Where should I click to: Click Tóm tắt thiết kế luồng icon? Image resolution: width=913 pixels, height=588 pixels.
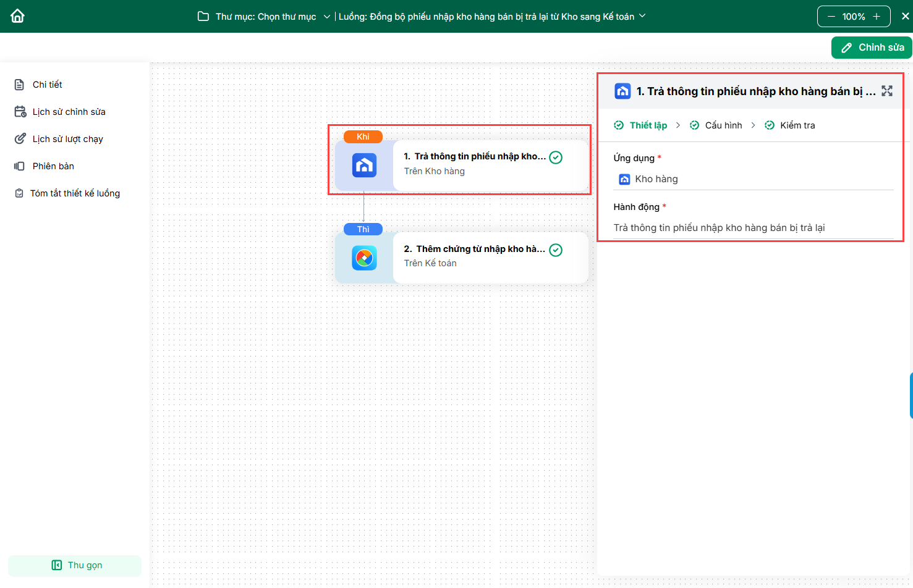[x=20, y=193]
